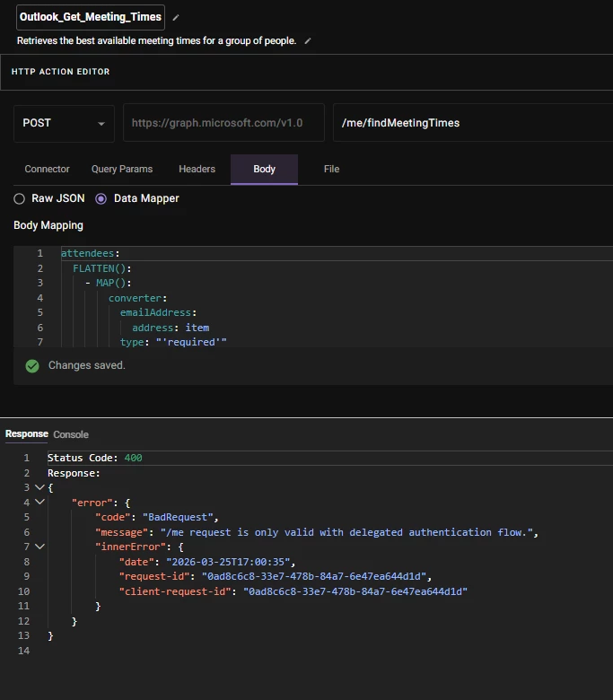Click the HTTP ACTION EDITOR header
The width and height of the screenshot is (613, 700).
(x=60, y=72)
